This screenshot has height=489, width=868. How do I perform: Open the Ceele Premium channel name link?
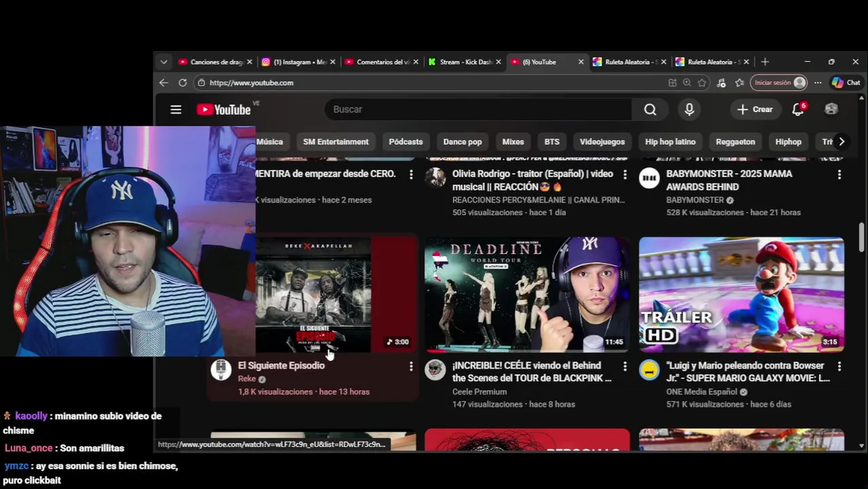(x=480, y=392)
